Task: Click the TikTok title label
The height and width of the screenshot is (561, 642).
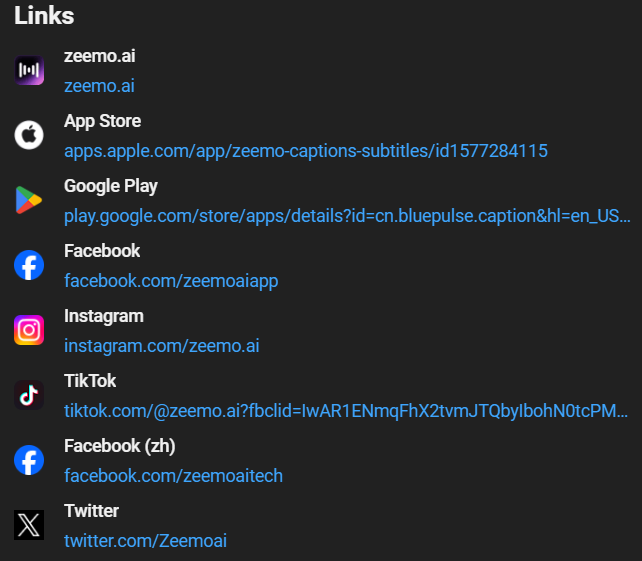Action: click(x=90, y=381)
